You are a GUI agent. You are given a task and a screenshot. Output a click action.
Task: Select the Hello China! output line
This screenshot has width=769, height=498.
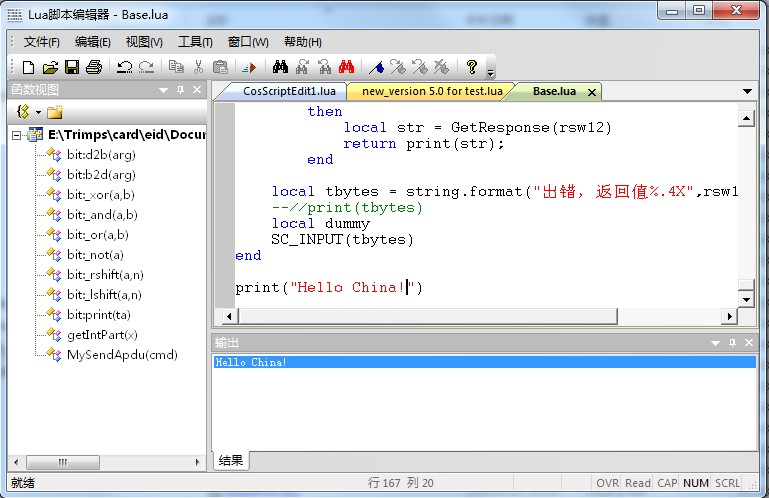[x=485, y=362]
